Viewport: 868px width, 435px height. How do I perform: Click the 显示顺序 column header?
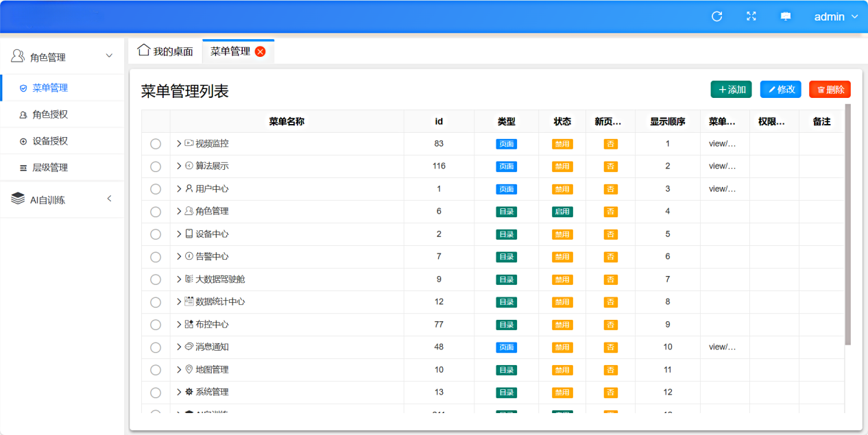point(668,121)
